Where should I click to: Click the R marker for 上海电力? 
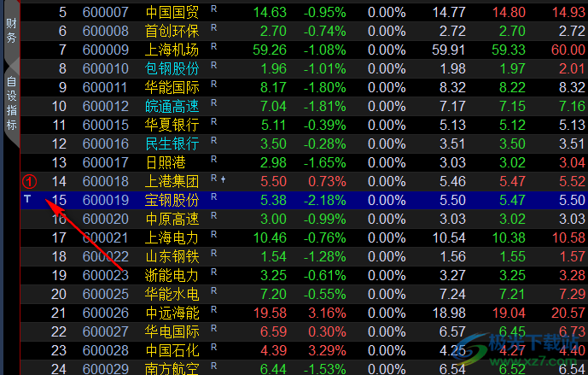213,234
